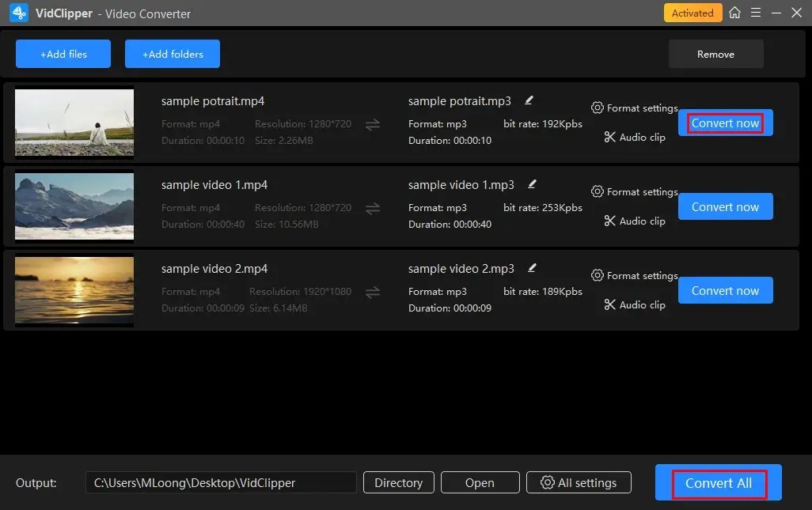Rename sample video 2.mp3 with the pencil icon
The width and height of the screenshot is (812, 510).
coord(532,268)
